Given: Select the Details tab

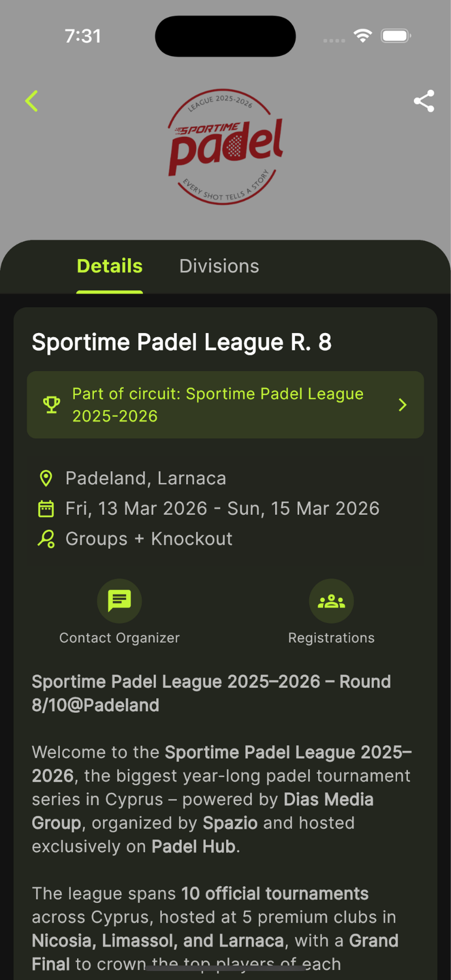Looking at the screenshot, I should click(109, 266).
